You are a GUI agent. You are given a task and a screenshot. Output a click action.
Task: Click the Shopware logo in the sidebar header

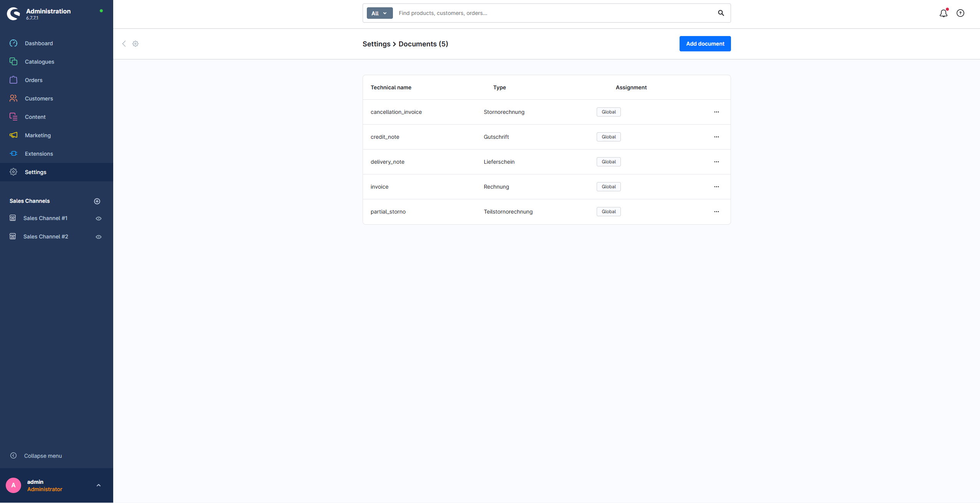(13, 14)
